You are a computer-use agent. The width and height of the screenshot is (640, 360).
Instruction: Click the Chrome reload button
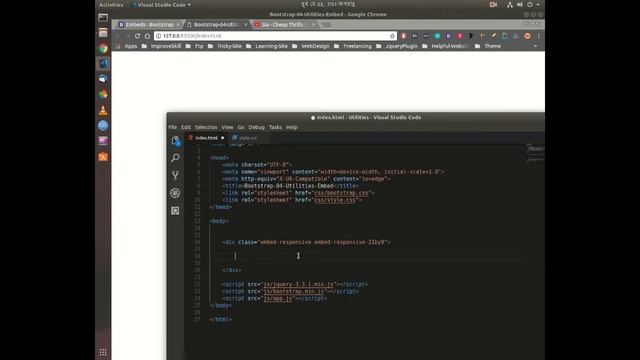pos(138,36)
